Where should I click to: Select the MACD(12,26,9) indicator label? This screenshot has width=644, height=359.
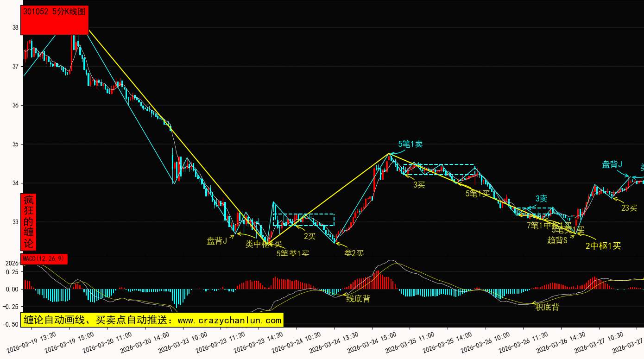tap(44, 259)
